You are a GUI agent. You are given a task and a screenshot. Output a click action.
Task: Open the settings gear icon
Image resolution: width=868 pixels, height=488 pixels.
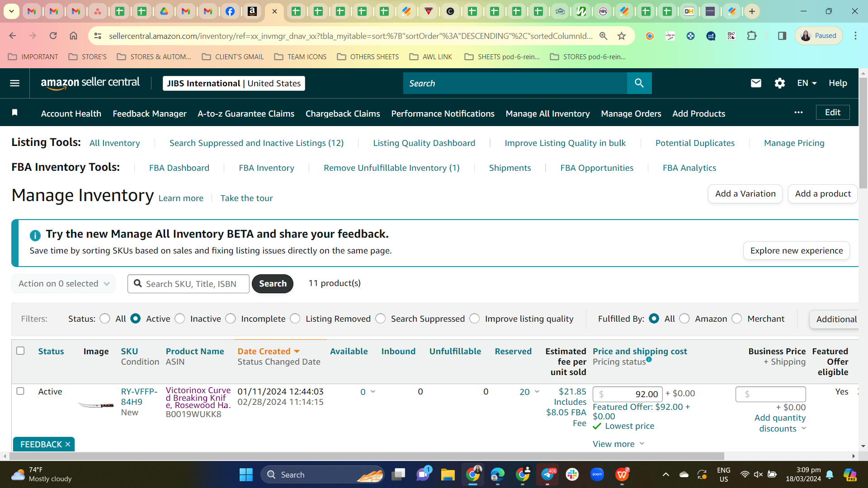pyautogui.click(x=780, y=83)
